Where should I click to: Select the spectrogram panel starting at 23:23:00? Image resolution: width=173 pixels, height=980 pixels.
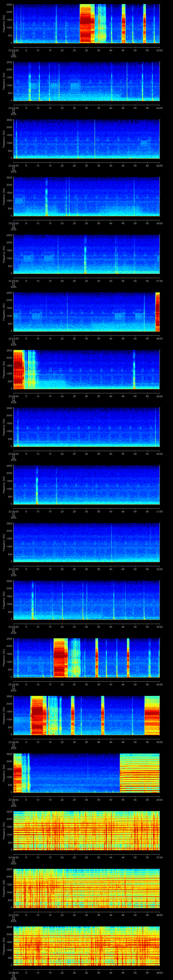point(87,81)
